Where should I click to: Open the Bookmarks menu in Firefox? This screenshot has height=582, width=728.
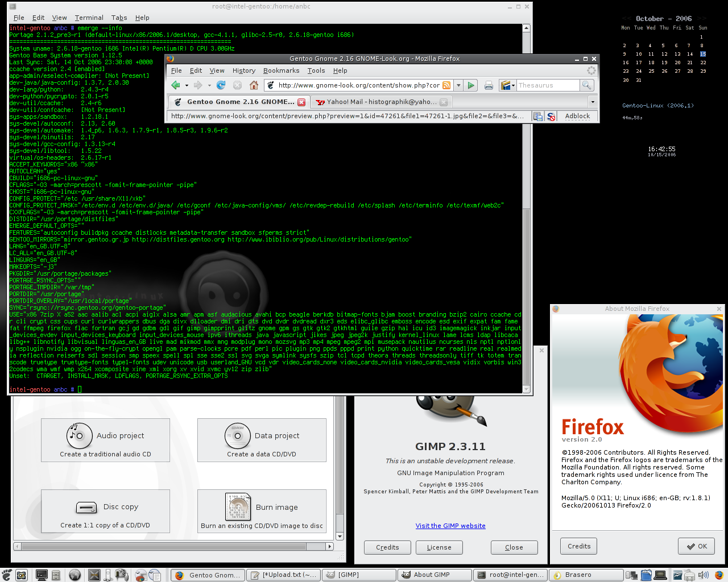[281, 70]
